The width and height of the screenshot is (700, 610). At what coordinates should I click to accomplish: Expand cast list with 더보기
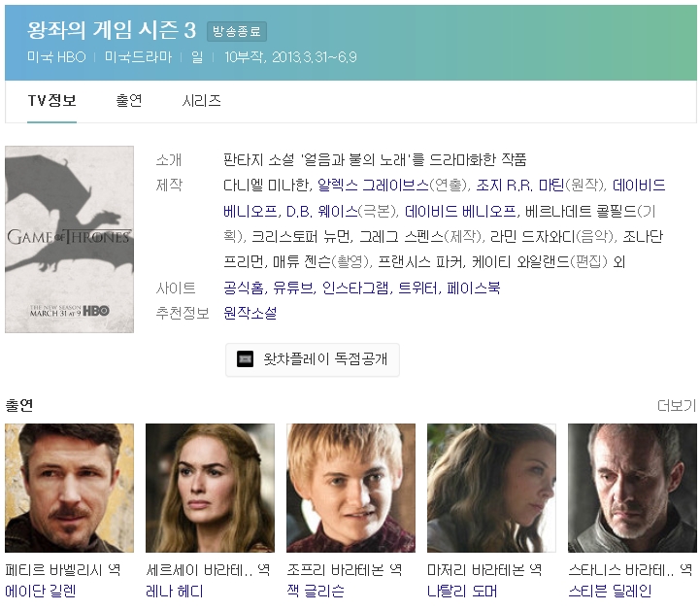676,405
